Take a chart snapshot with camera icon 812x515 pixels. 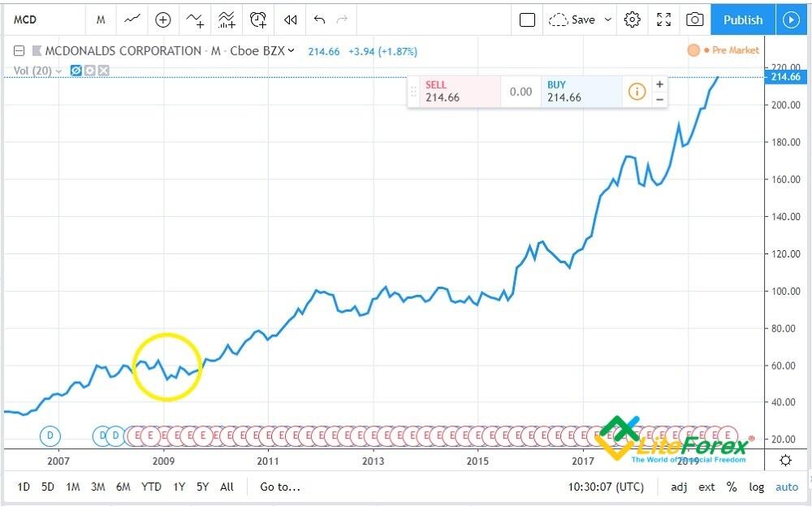(694, 19)
